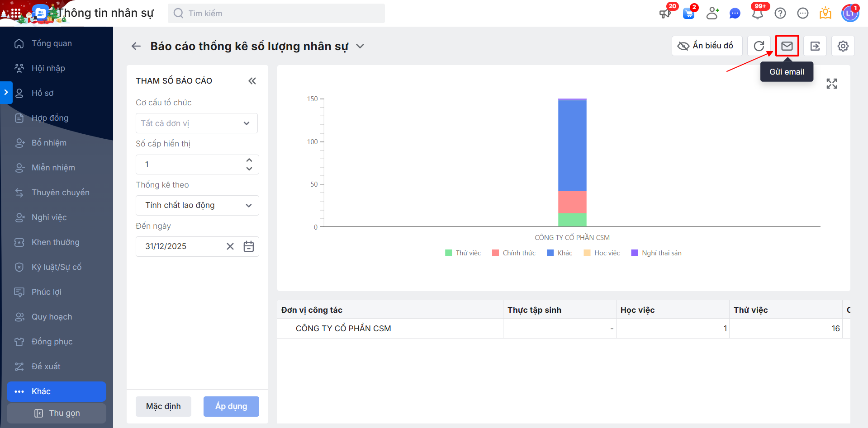Open the calendar date picker icon

click(x=249, y=246)
